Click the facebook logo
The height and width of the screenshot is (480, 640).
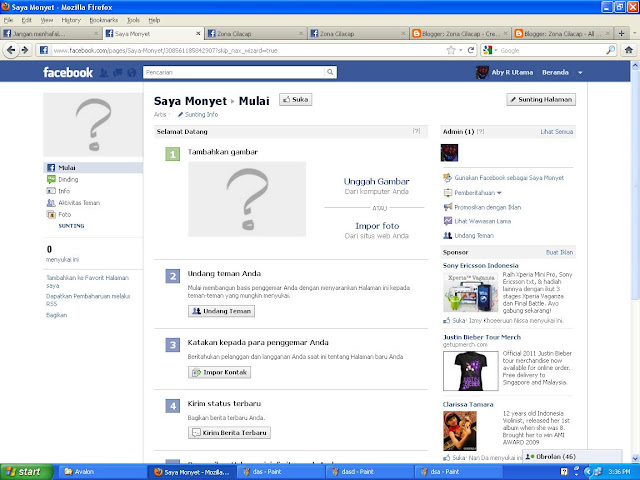pos(68,73)
